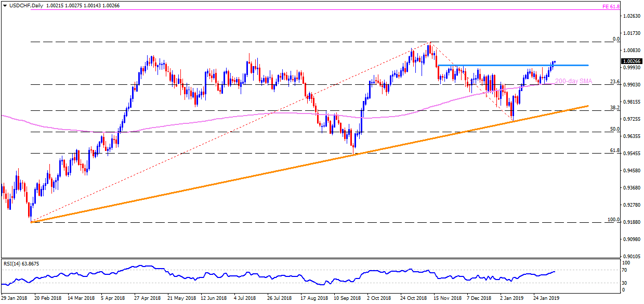Click the 200-day SMA label
Image resolution: width=644 pixels, height=304 pixels.
[x=573, y=81]
